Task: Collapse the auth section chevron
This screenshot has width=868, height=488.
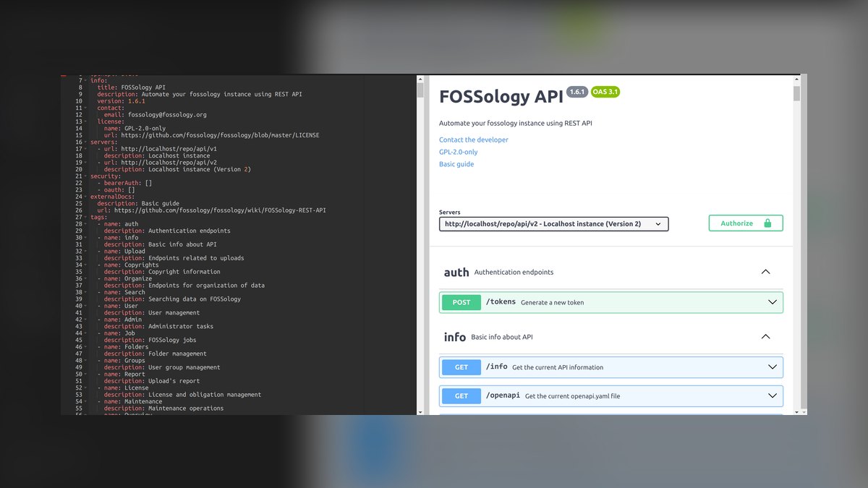Action: [x=766, y=272]
